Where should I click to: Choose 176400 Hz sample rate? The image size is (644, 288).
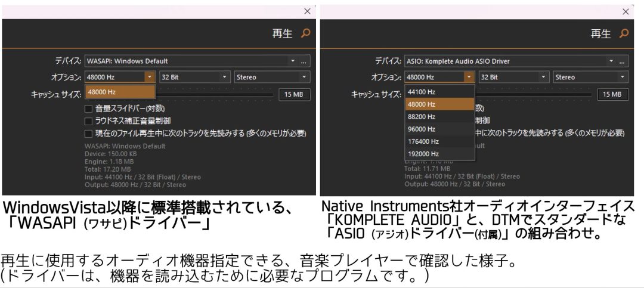coord(439,141)
